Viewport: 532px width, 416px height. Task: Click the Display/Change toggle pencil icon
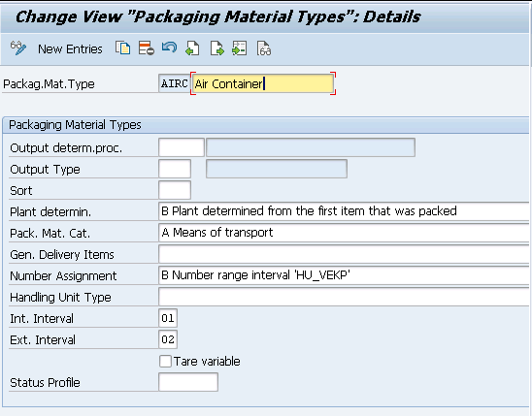[18, 48]
